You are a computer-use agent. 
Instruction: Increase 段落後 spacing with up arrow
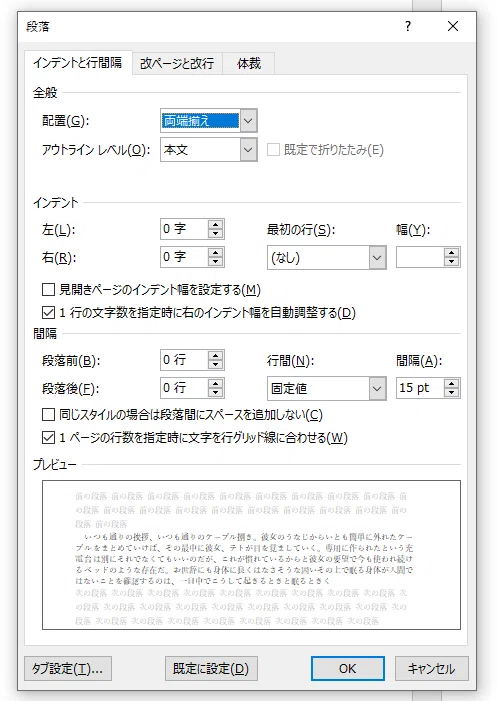[x=215, y=383]
